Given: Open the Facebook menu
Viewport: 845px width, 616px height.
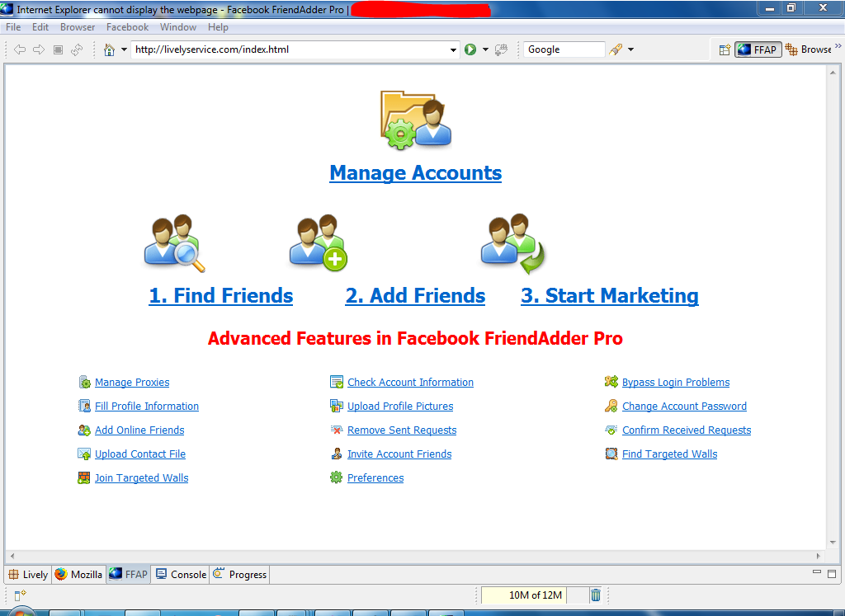Looking at the screenshot, I should click(127, 27).
